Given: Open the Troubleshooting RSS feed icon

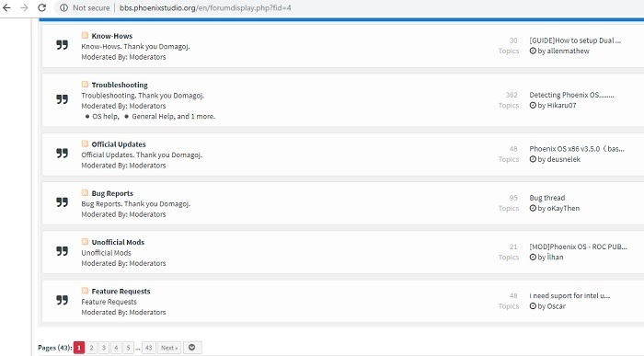Looking at the screenshot, I should tap(85, 85).
